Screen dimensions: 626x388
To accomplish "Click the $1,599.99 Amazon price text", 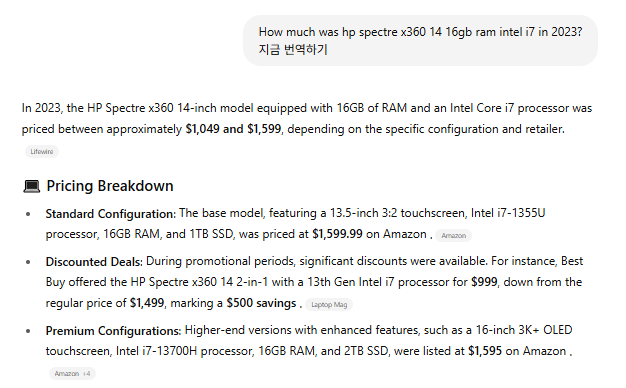I will (337, 234).
